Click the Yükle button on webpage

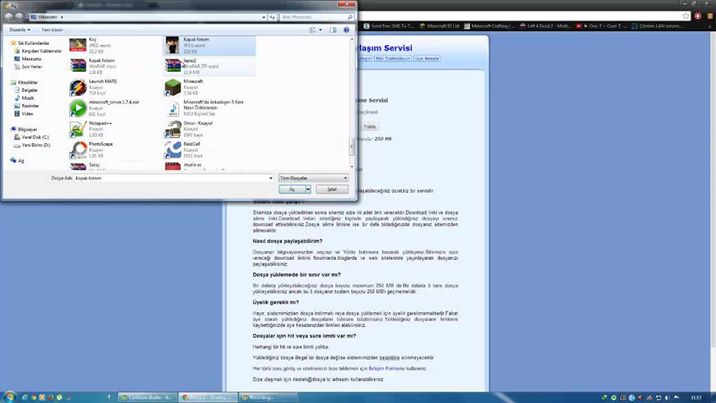point(369,126)
